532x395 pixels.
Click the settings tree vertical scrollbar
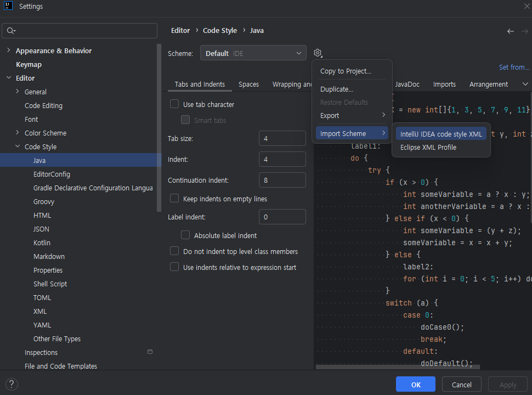pos(159,128)
